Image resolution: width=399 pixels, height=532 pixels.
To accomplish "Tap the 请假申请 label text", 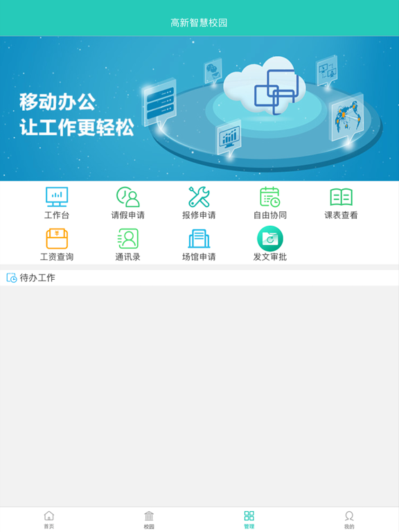I will (x=128, y=215).
